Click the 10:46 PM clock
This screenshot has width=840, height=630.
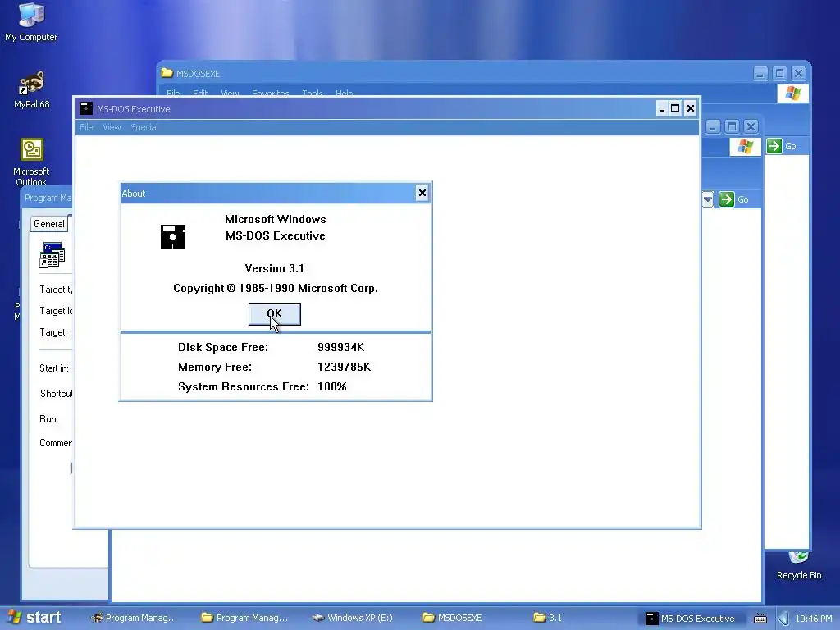coord(814,619)
